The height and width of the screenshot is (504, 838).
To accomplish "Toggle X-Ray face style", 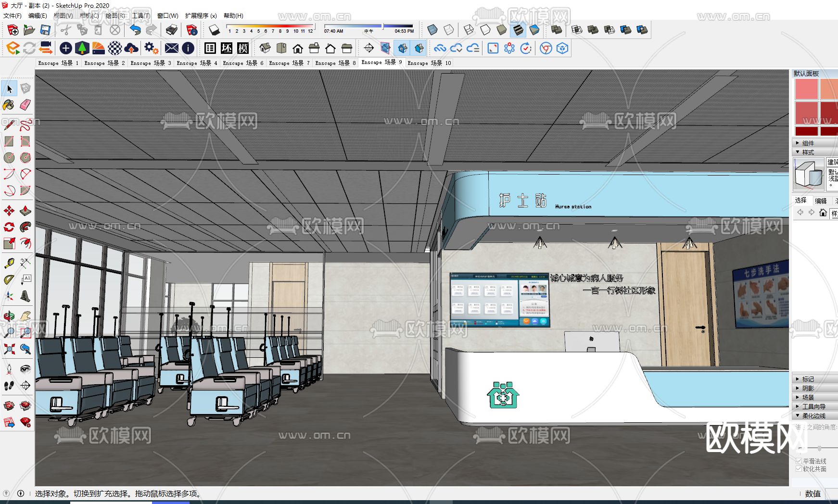I will coord(432,30).
